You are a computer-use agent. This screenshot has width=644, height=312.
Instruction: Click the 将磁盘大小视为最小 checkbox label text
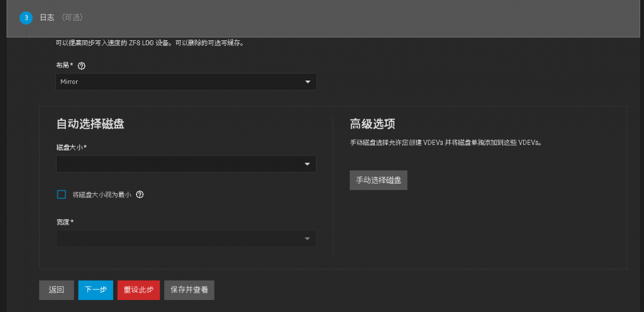point(101,195)
